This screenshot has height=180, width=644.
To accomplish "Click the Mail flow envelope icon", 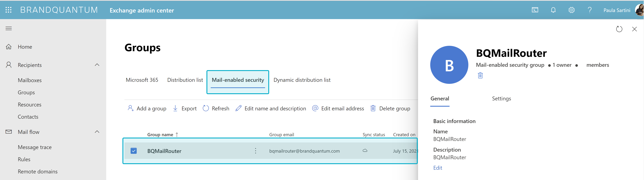I will point(8,132).
